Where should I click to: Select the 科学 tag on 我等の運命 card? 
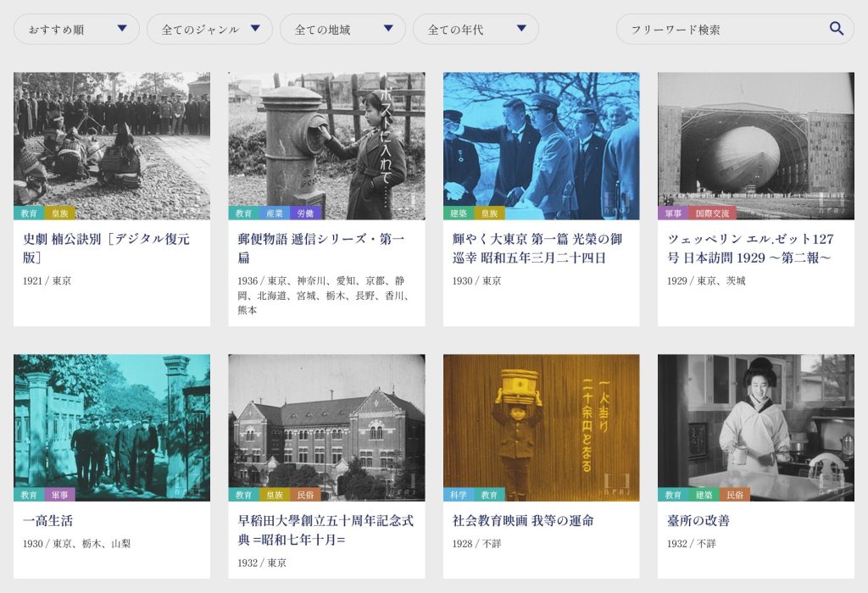pos(457,495)
